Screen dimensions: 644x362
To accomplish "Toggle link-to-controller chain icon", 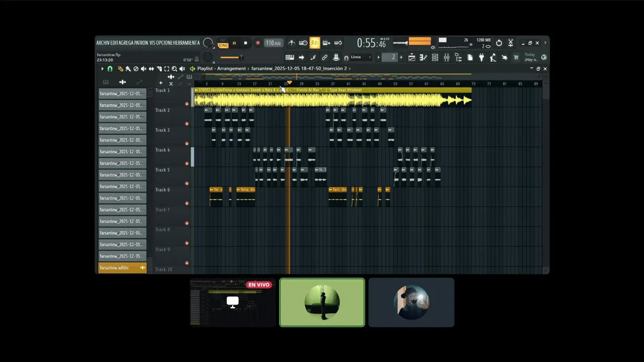I will [x=325, y=57].
